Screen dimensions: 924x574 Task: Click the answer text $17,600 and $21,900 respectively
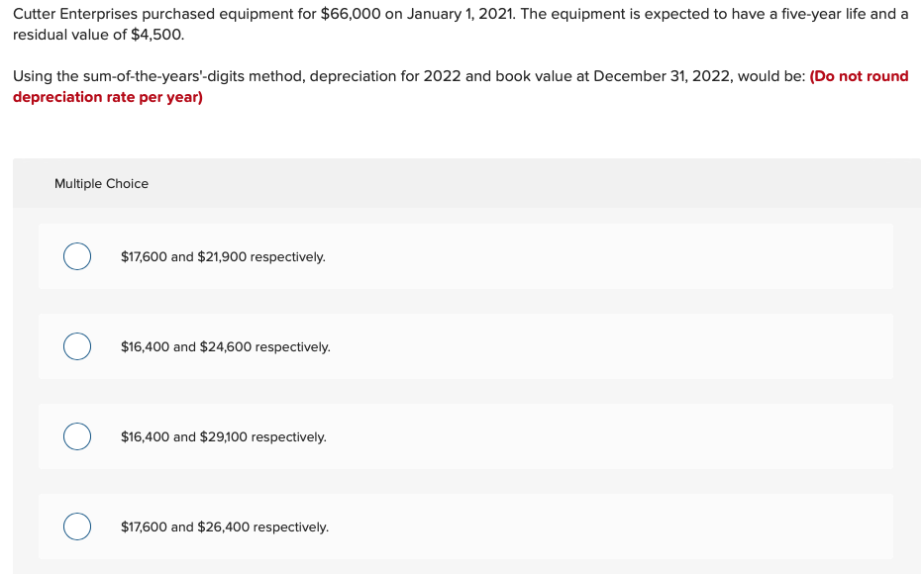pyautogui.click(x=223, y=256)
